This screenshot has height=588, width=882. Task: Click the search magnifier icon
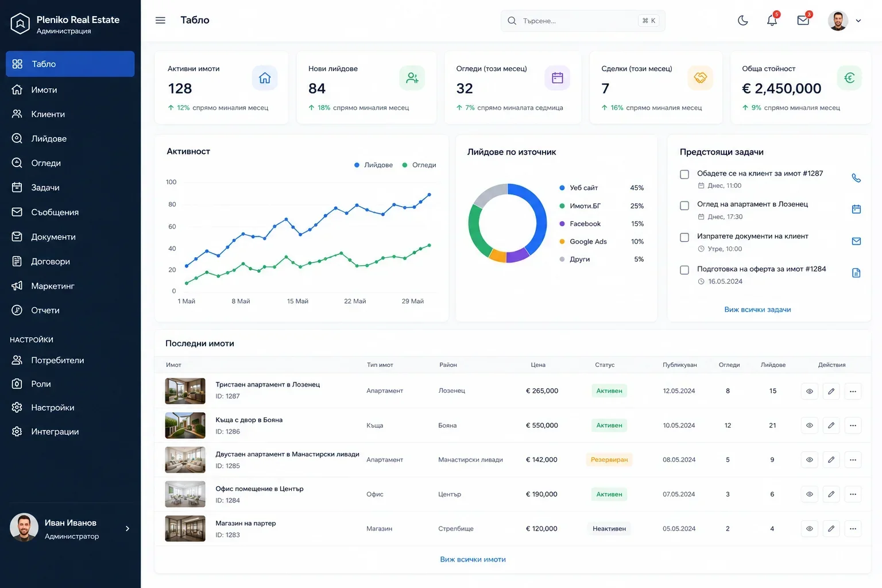(512, 21)
